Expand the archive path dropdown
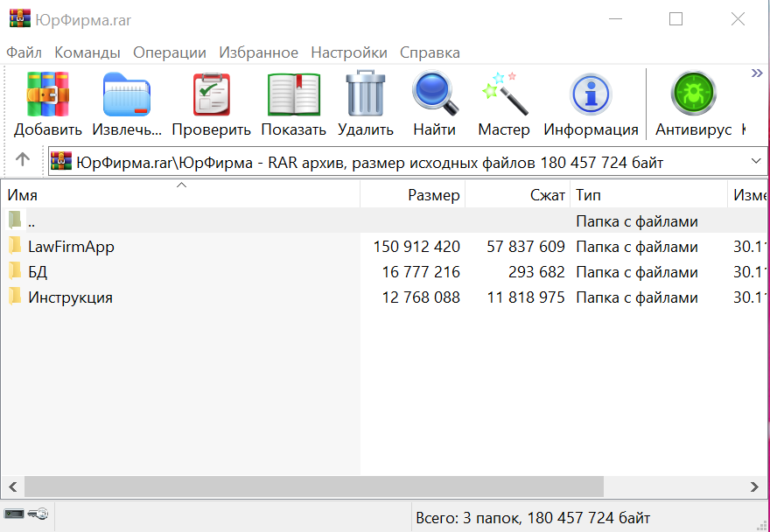This screenshot has height=532, width=770. (756, 161)
